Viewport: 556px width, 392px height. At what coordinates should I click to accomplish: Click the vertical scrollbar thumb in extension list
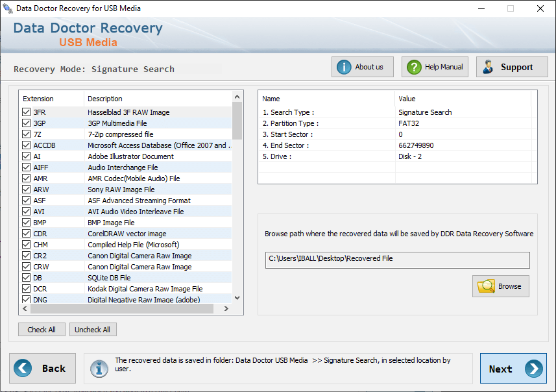click(237, 121)
